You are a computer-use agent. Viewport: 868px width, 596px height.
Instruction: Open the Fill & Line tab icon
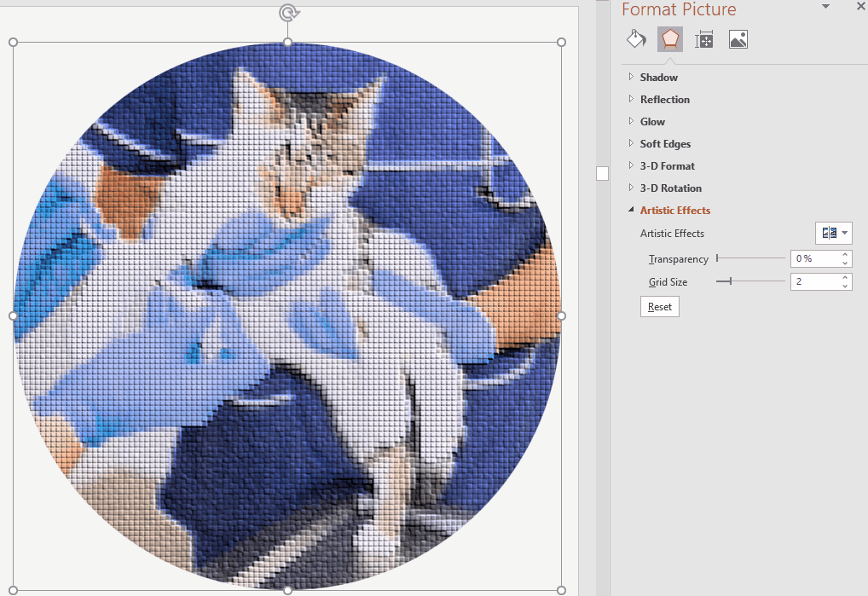pyautogui.click(x=636, y=39)
